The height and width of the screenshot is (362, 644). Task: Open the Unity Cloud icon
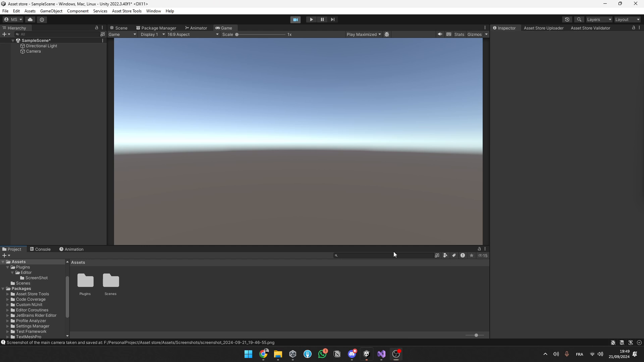click(30, 19)
